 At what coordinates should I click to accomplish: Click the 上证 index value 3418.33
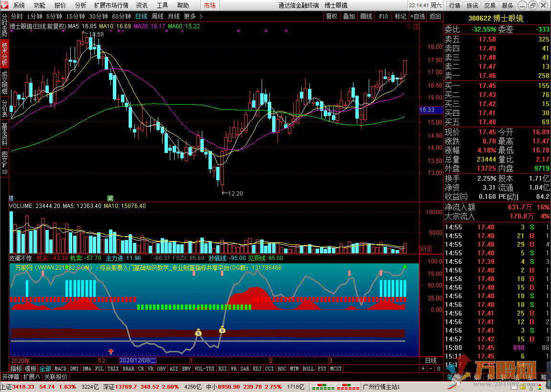point(24,387)
